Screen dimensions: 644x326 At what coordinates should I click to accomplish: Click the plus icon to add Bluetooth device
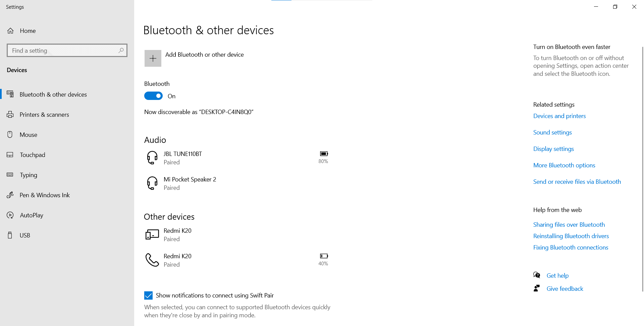[x=153, y=58]
